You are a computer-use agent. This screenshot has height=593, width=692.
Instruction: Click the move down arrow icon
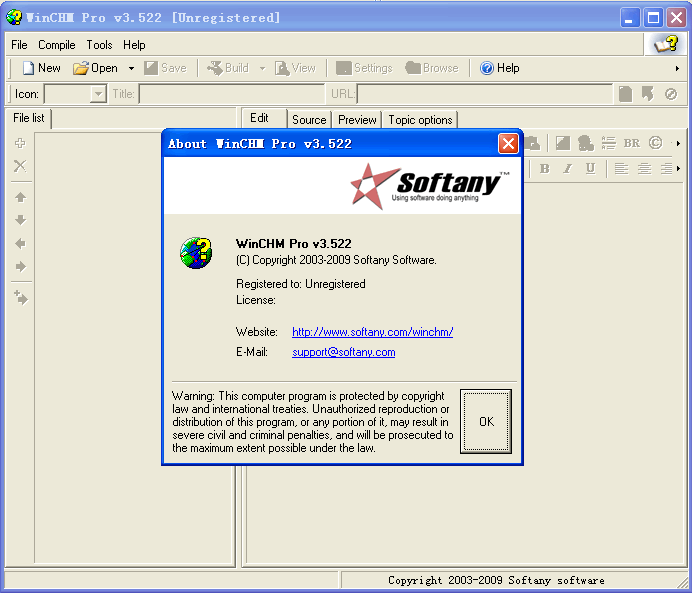click(x=20, y=220)
